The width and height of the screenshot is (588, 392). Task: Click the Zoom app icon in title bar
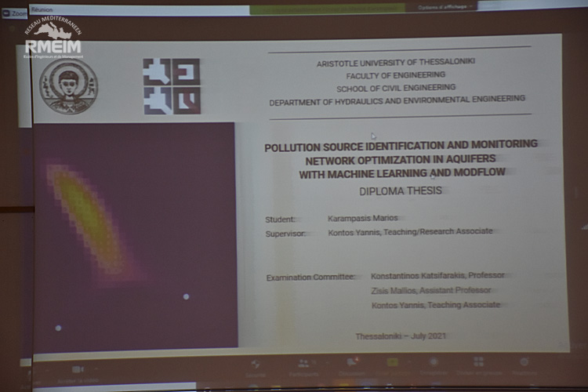pos(7,13)
